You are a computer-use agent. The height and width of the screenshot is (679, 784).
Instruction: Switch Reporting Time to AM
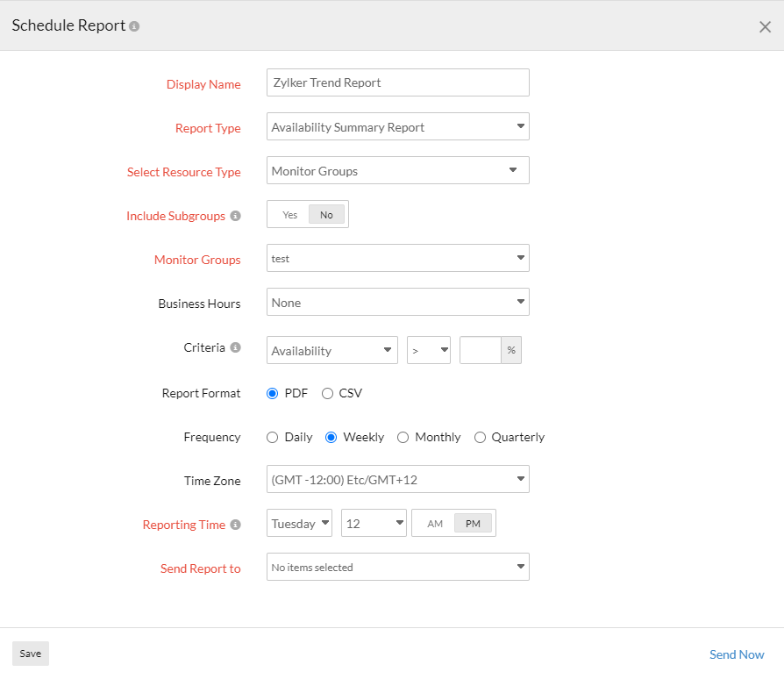(434, 522)
